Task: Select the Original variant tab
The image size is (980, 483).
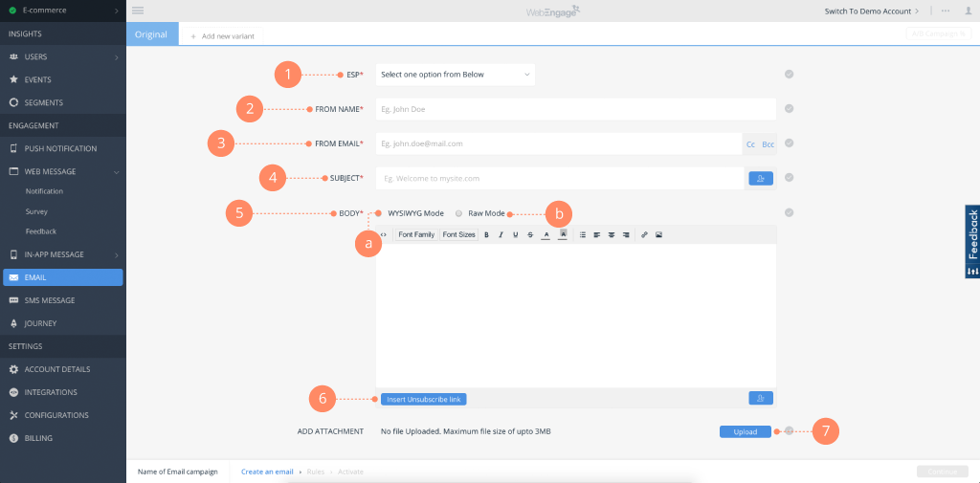Action: point(152,34)
